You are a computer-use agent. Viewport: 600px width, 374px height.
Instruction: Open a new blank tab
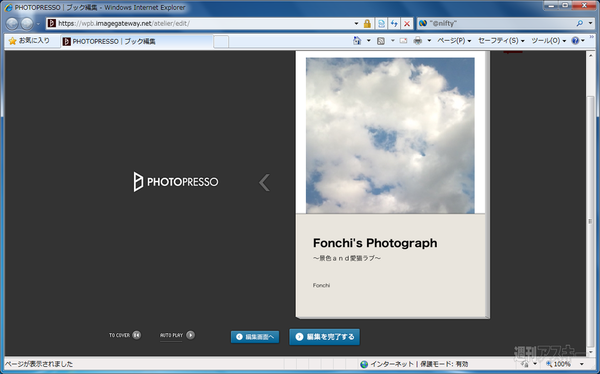(x=221, y=41)
